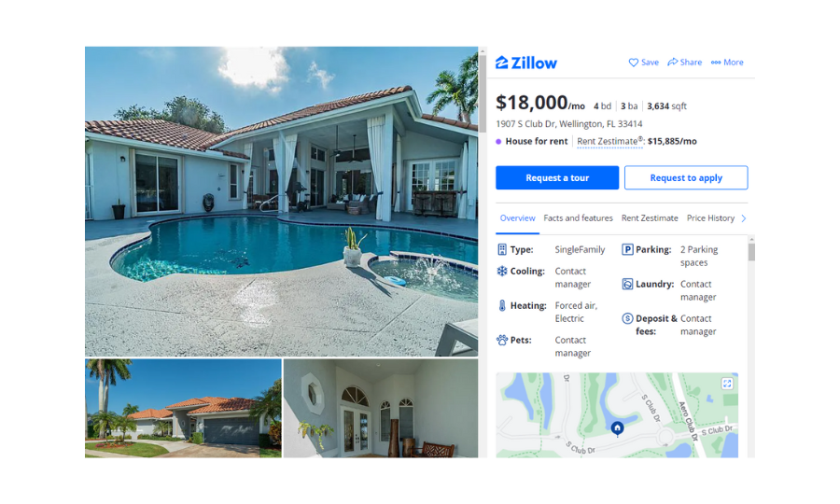Click the Zillow logo
Viewport: 840px width, 504px height.
point(526,63)
